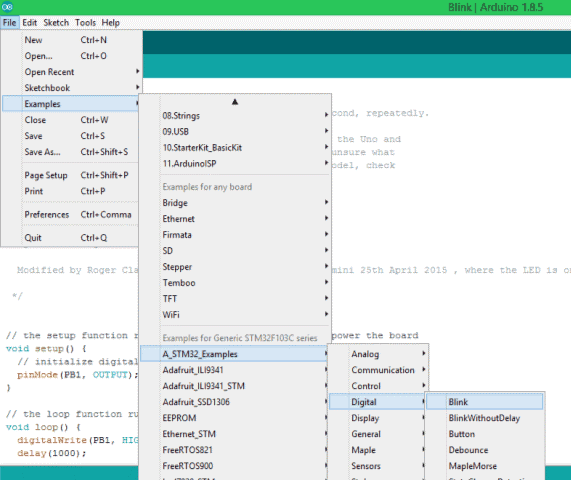
Task: Open the Help menu
Action: pyautogui.click(x=110, y=23)
